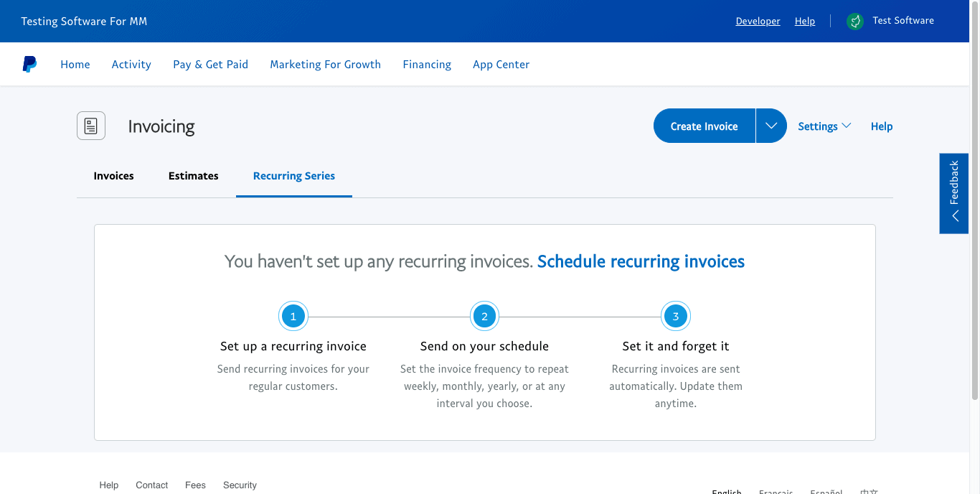Image resolution: width=980 pixels, height=494 pixels.
Task: Expand the Feedback side panel
Action: (x=954, y=193)
